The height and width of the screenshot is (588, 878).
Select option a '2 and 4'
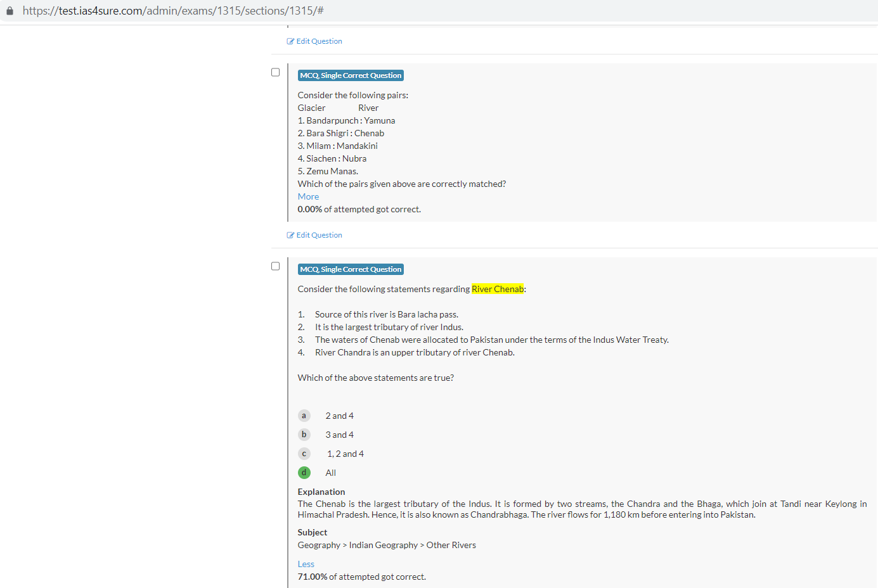pyautogui.click(x=304, y=416)
